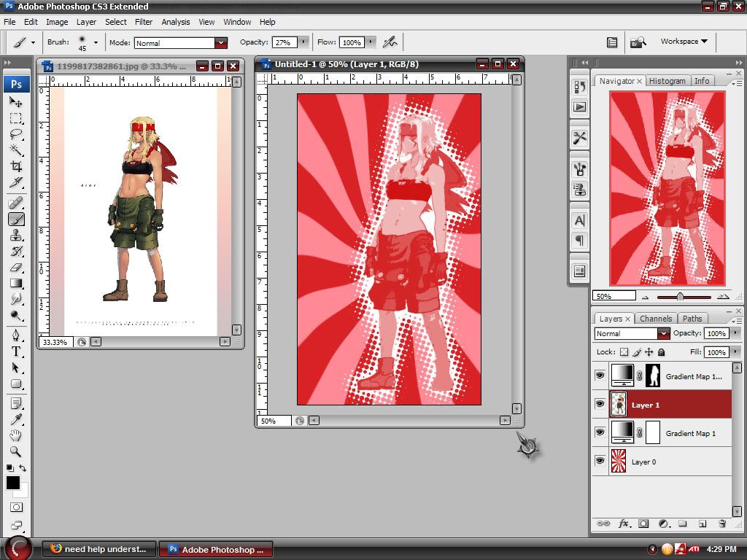Select the Eyedropper tool

[16, 419]
